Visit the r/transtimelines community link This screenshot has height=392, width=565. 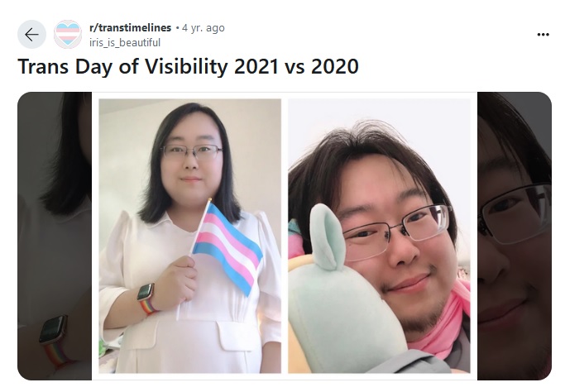[130, 28]
